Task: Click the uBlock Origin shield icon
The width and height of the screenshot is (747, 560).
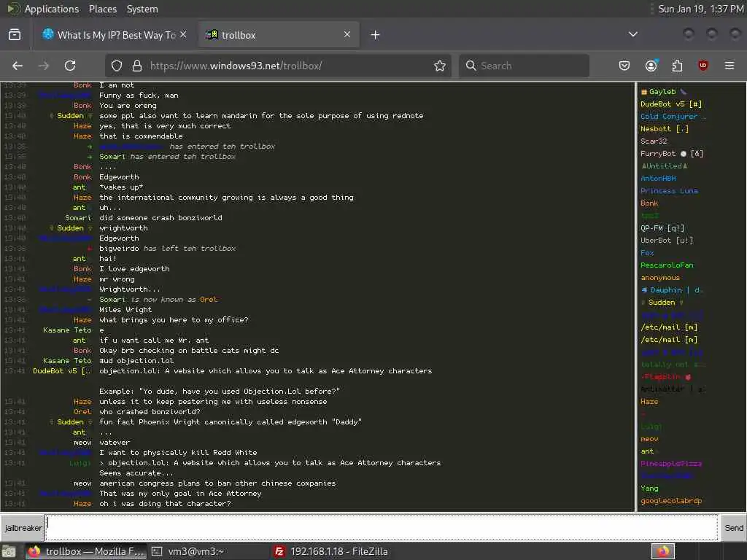Action: (x=703, y=66)
